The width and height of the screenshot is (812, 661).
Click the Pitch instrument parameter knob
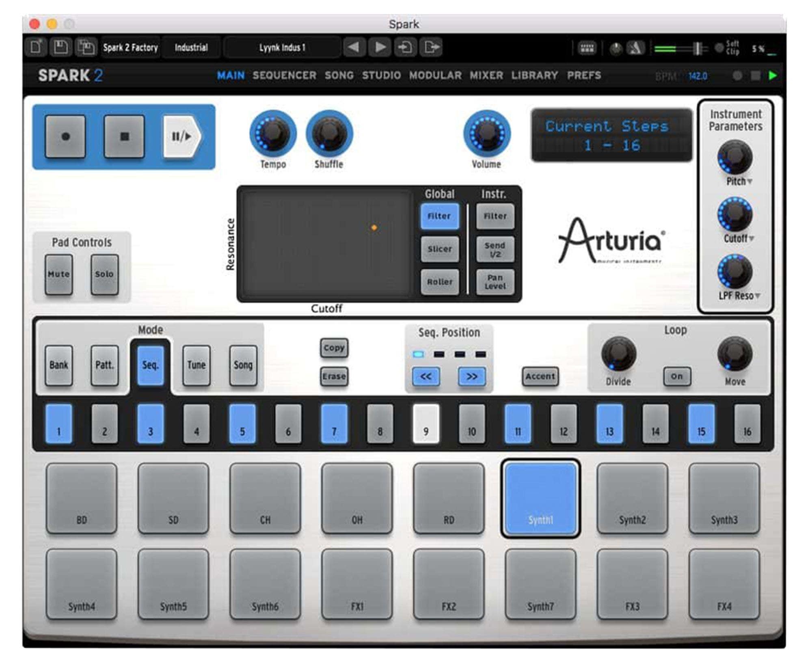[735, 157]
